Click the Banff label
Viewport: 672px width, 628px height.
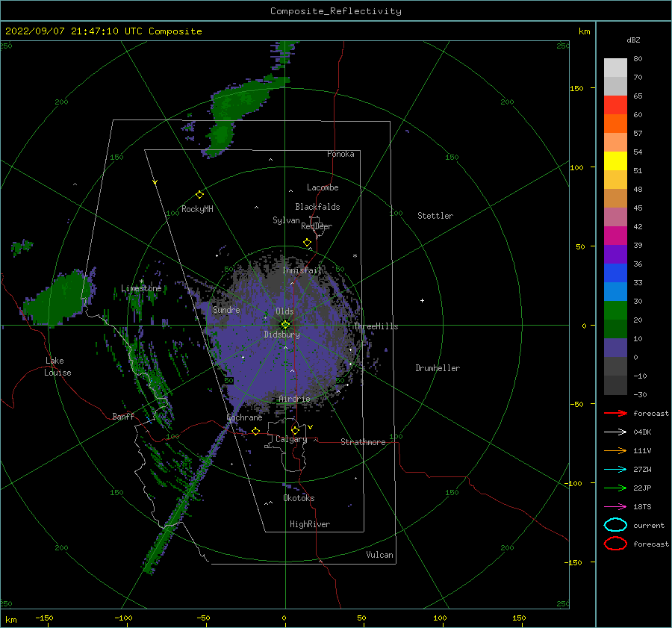[123, 416]
